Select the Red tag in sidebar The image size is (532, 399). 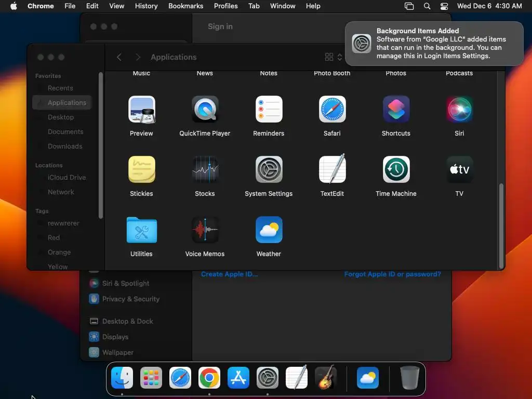point(62,238)
